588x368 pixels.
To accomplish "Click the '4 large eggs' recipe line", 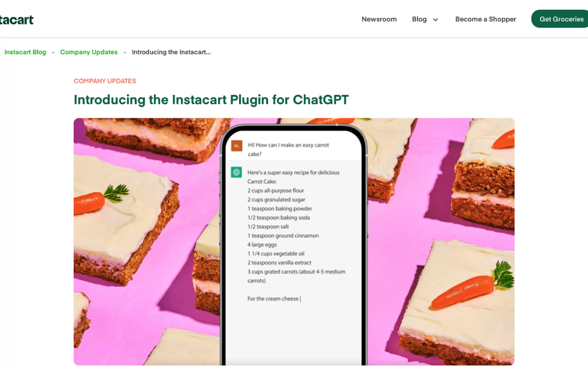I will [x=262, y=245].
